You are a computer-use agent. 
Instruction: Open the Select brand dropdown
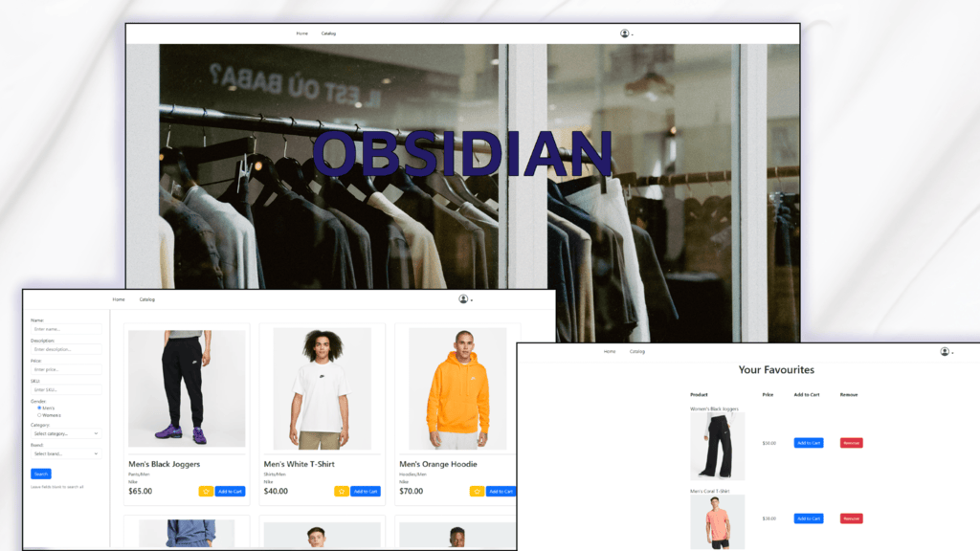[x=66, y=453]
